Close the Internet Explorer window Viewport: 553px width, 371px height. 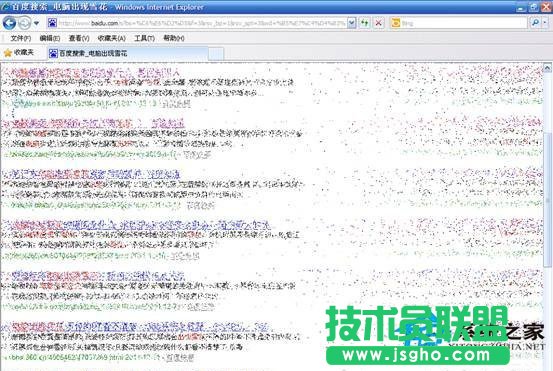pos(546,7)
